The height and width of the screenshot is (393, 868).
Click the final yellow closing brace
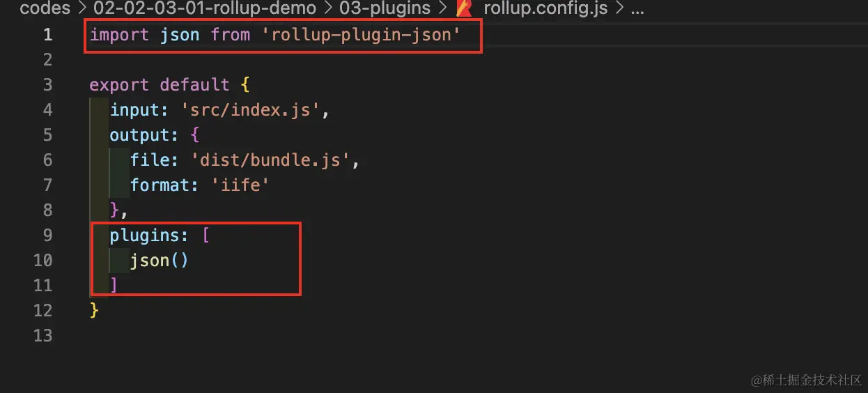pos(95,311)
